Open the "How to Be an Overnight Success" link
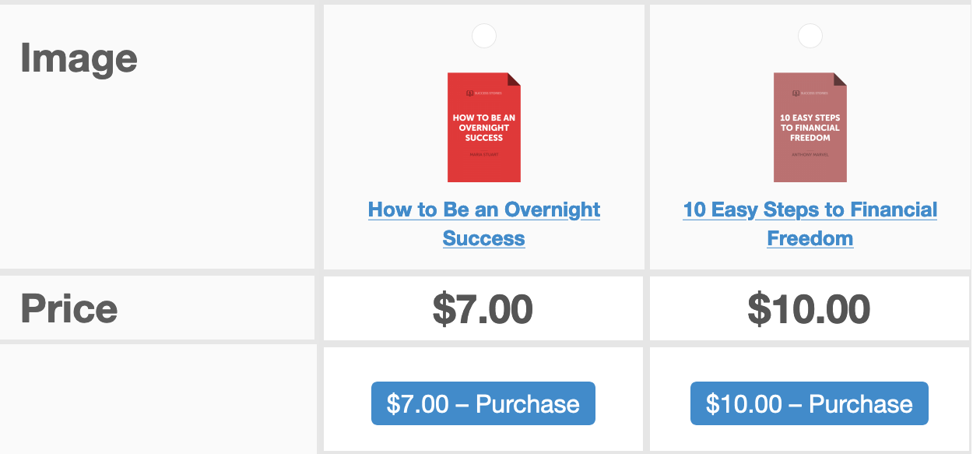This screenshot has height=454, width=980. point(483,210)
